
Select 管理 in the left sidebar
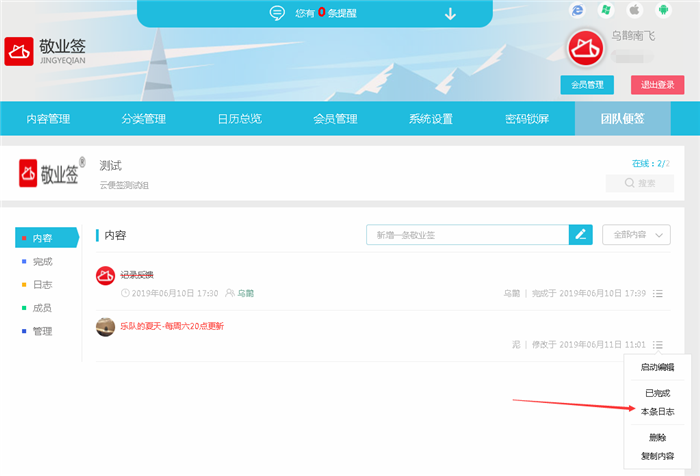click(42, 331)
